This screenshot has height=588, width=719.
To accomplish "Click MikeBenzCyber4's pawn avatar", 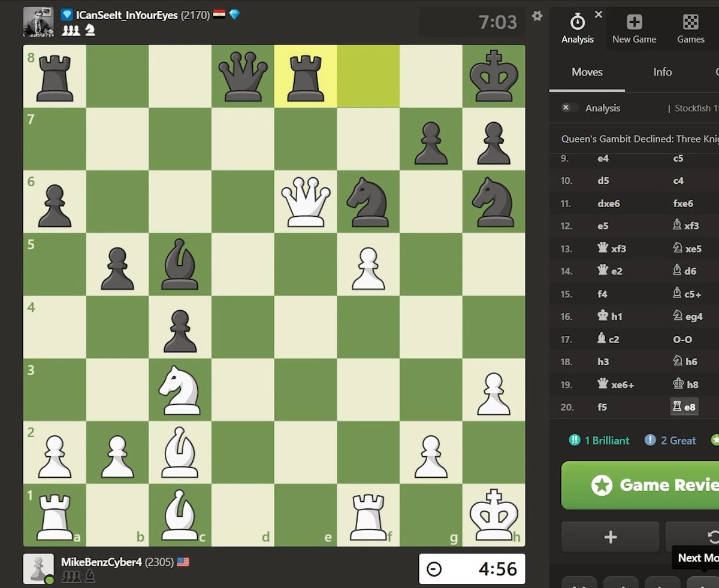I will [x=38, y=569].
